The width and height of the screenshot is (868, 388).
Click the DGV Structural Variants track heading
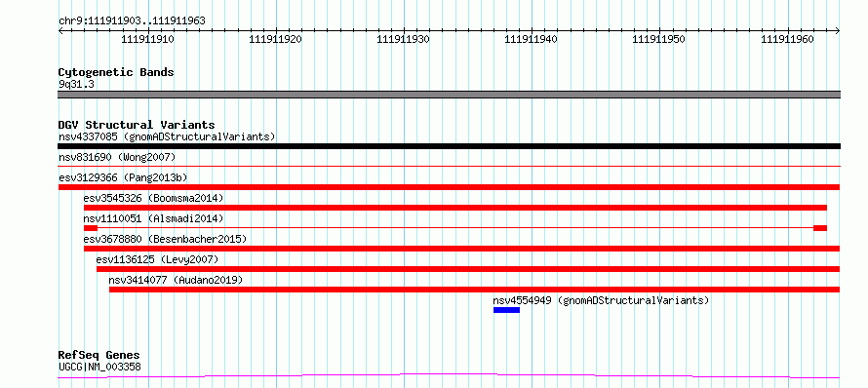[137, 125]
